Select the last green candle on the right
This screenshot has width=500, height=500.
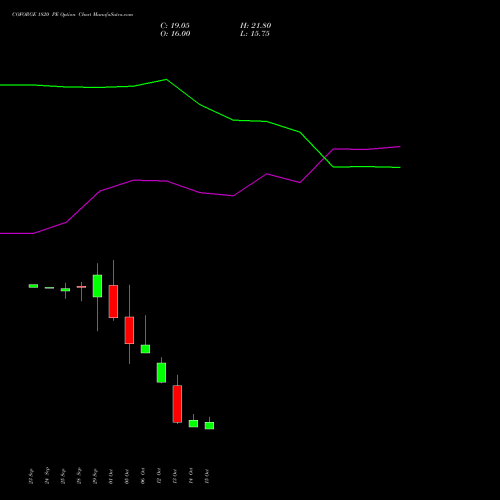209,425
